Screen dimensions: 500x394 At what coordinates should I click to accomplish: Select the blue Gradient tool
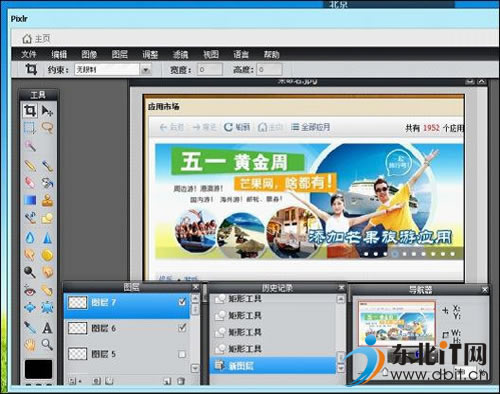tap(30, 200)
